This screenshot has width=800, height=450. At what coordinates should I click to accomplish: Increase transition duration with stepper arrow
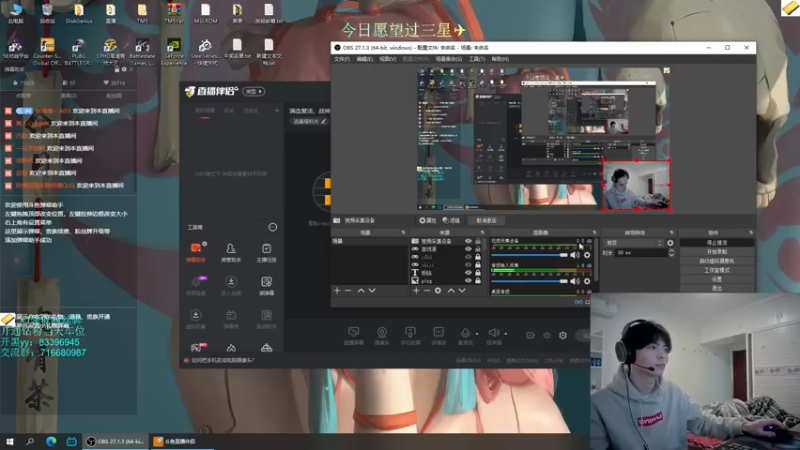pyautogui.click(x=671, y=251)
